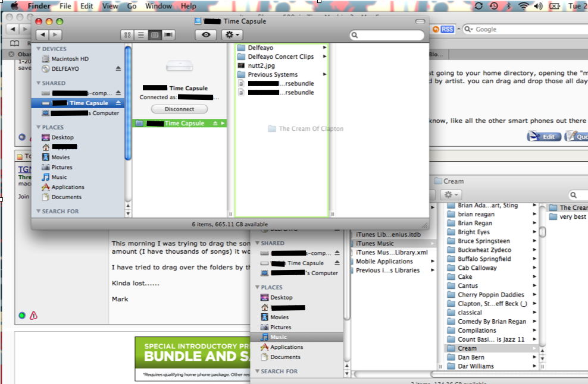Viewport: 588px width, 384px height.
Task: Click the search field in Time Capsule window
Action: pos(387,35)
